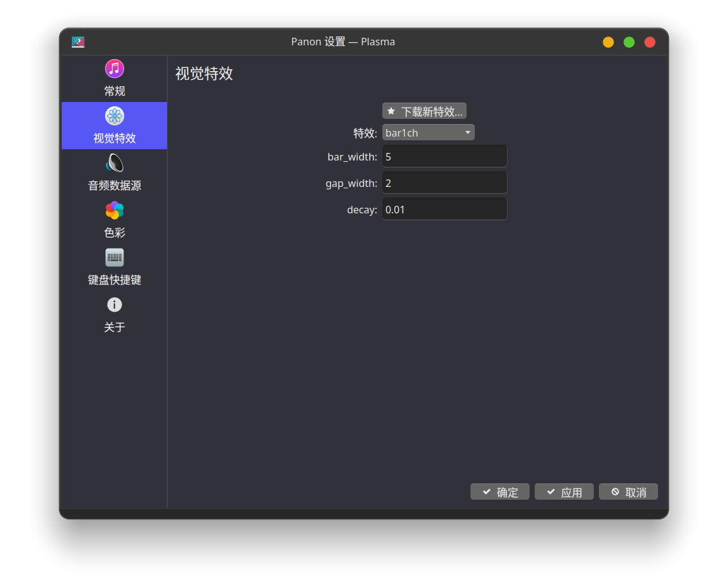728x586 pixels.
Task: Open the 常规 general settings page
Action: [114, 79]
